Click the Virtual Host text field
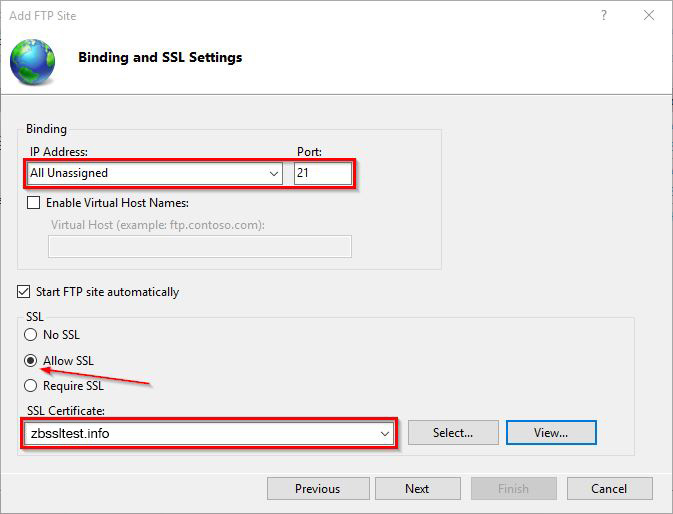Screen dimensions: 673x514 pos(200,246)
